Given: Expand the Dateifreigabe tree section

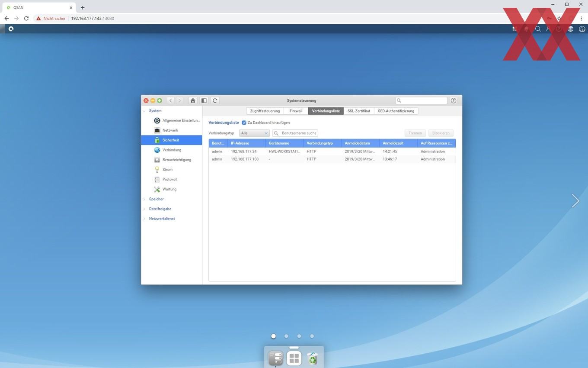Looking at the screenshot, I should click(x=144, y=209).
